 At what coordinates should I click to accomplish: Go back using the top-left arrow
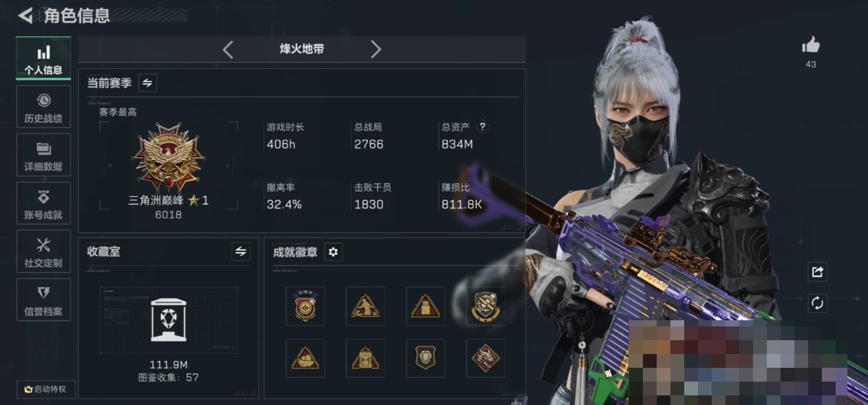point(25,15)
